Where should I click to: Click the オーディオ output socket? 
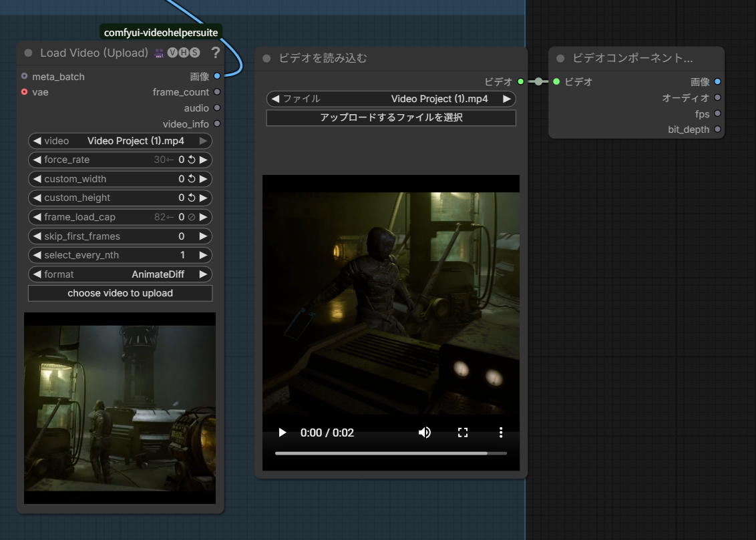tap(717, 97)
